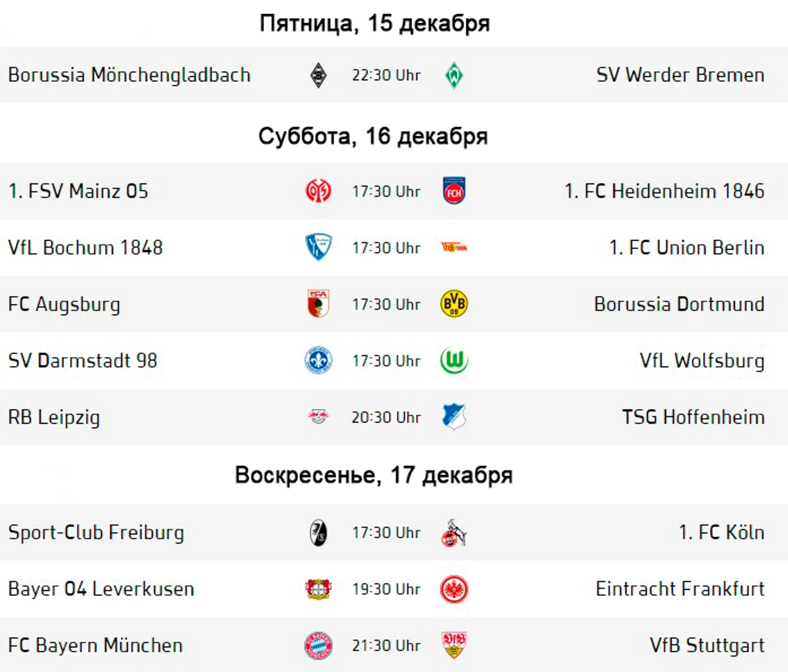Click the Sport-Club Freiburg team name
788x672 pixels.
96,532
